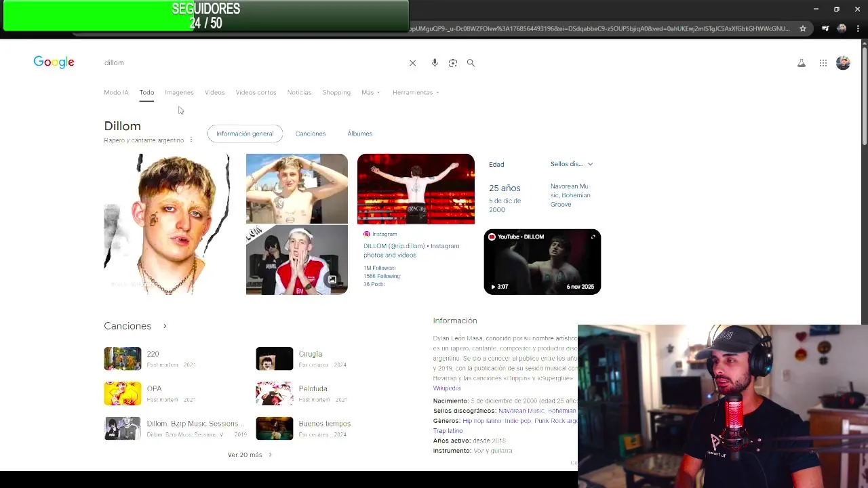
Task: Open the Herramientas dropdown
Action: 416,92
